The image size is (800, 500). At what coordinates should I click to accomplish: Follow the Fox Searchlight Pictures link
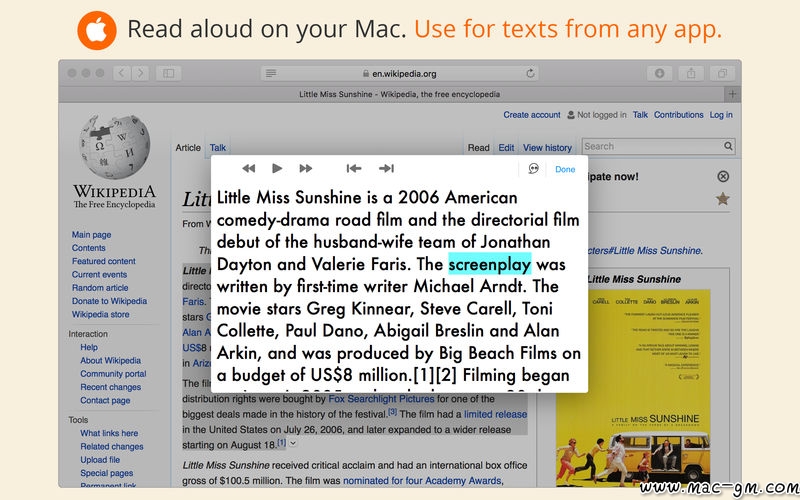tap(381, 398)
